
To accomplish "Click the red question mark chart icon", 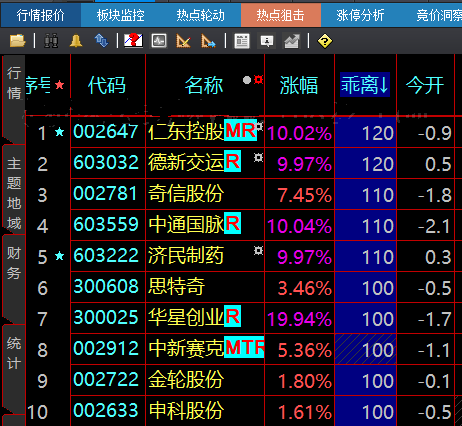I will coord(133,41).
